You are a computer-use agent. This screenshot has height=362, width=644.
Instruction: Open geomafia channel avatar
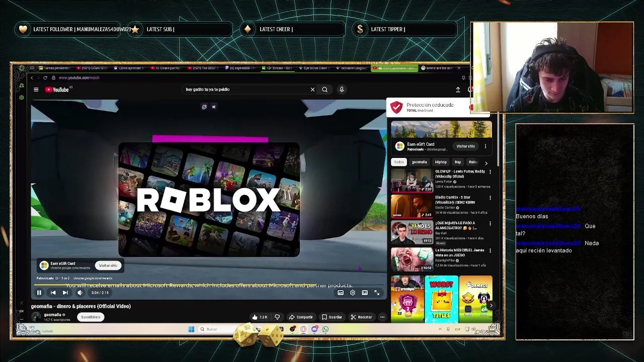point(36,317)
